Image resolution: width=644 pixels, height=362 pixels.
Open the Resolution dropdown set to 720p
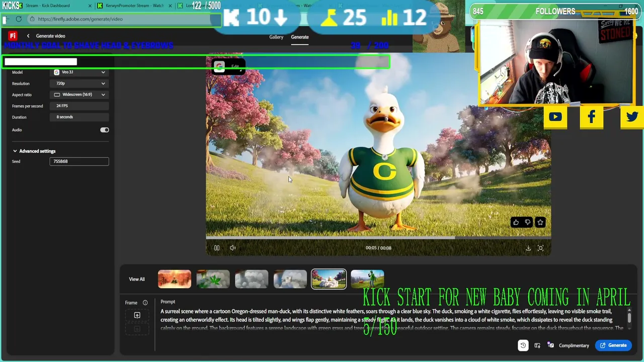[79, 83]
